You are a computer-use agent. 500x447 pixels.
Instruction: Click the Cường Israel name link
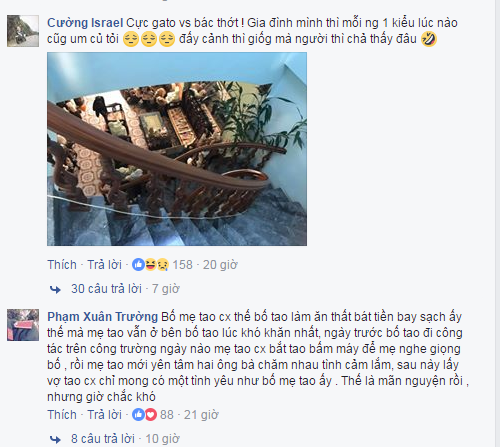tap(85, 23)
